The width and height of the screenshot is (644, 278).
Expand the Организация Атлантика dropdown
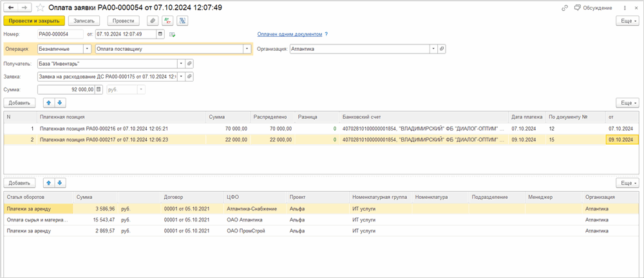click(x=433, y=49)
